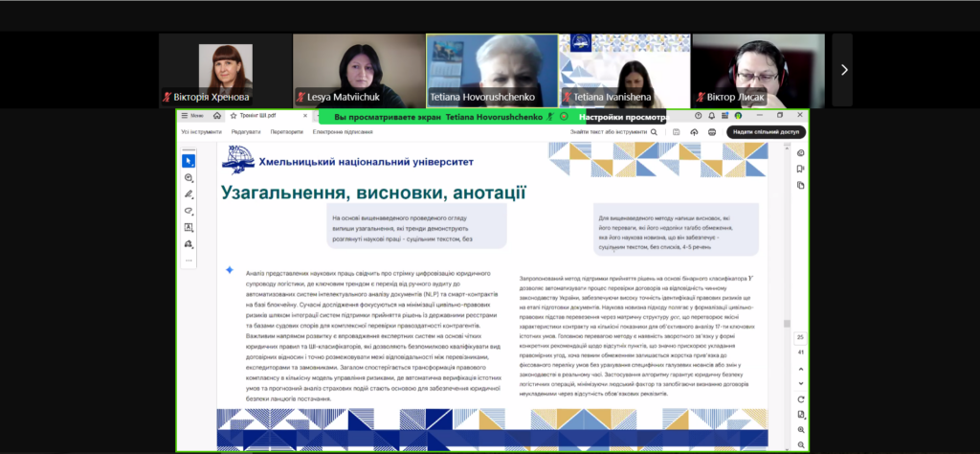
Task: Star the Тренінг ШІ.pdf document
Action: 233,116
